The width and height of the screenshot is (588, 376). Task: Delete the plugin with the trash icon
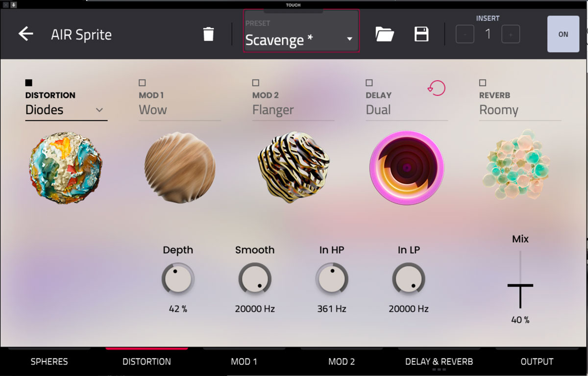pos(208,34)
